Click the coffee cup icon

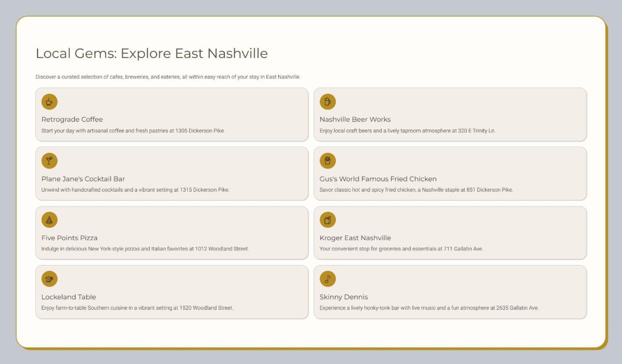click(x=49, y=102)
